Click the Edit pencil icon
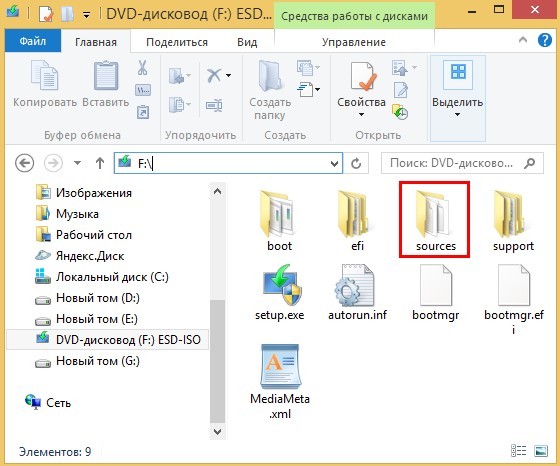 [401, 90]
